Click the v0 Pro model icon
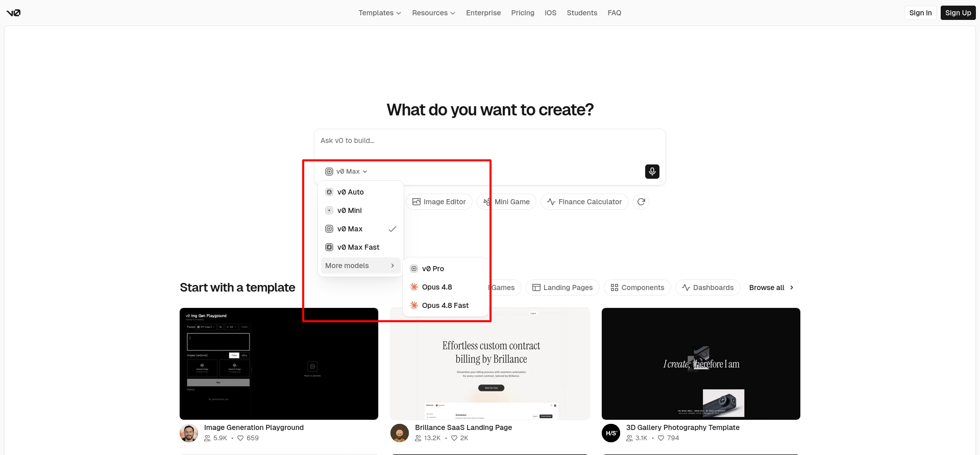Viewport: 980px width, 455px height. (x=414, y=269)
